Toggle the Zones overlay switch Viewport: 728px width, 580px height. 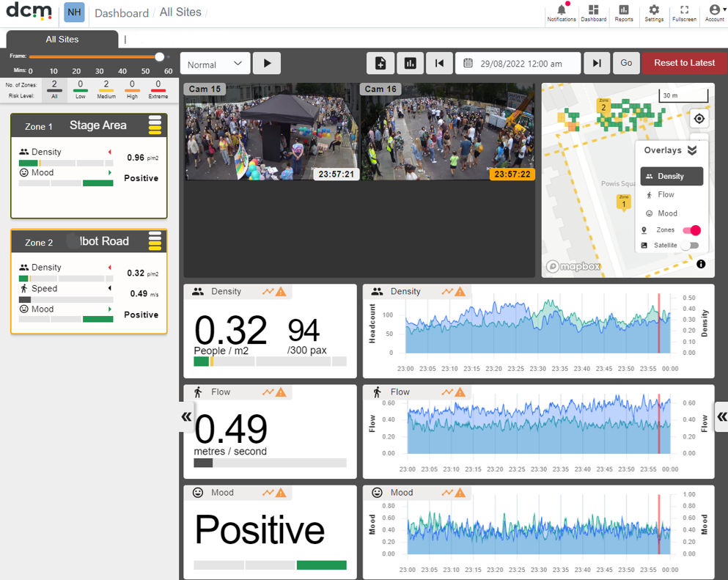(691, 230)
